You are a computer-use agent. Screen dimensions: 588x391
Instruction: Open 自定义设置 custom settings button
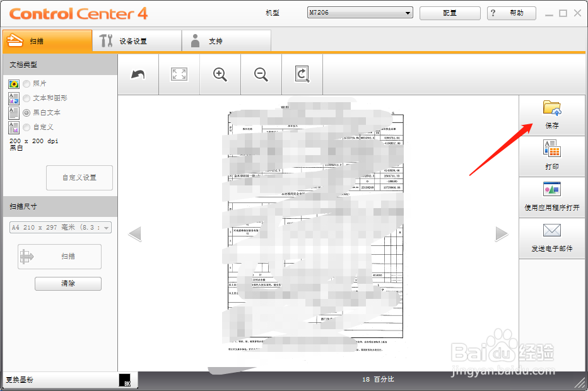coord(79,178)
